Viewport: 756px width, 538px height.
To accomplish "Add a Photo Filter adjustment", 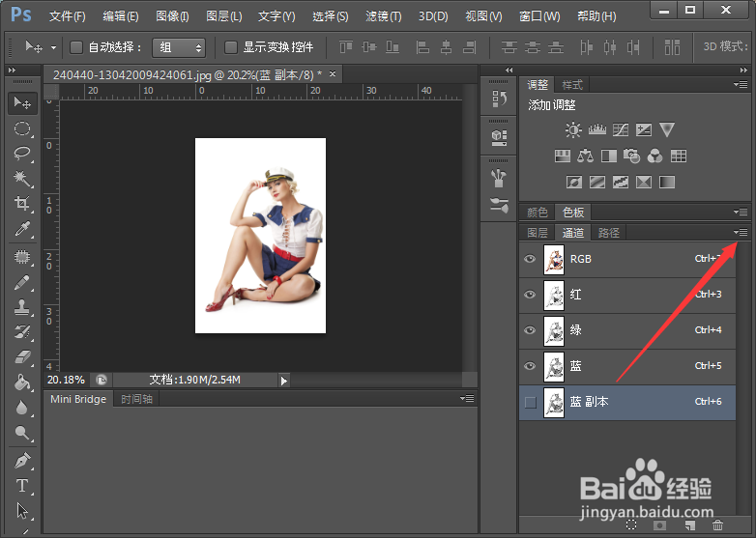I will click(x=631, y=156).
